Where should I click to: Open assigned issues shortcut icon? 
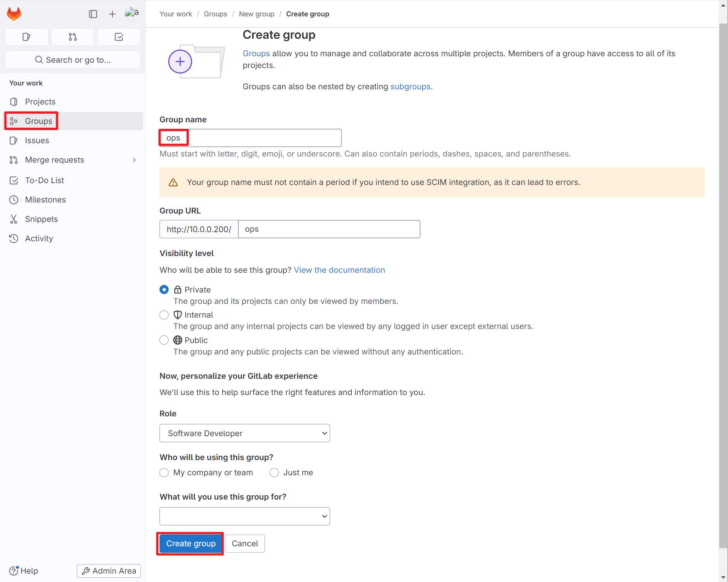click(x=27, y=37)
